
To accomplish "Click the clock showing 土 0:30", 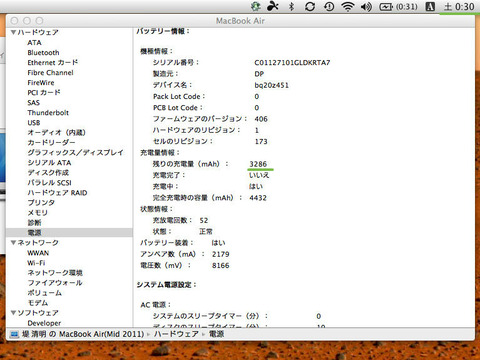I will 459,7.
